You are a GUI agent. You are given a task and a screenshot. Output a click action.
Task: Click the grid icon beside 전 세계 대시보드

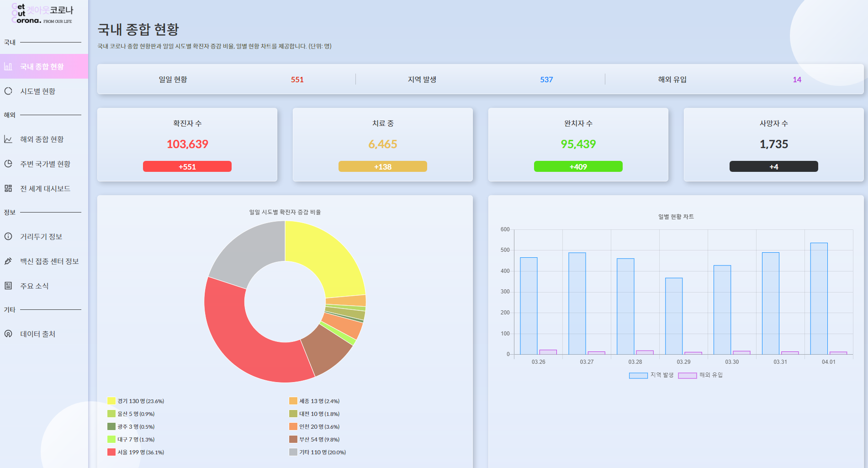pos(8,188)
